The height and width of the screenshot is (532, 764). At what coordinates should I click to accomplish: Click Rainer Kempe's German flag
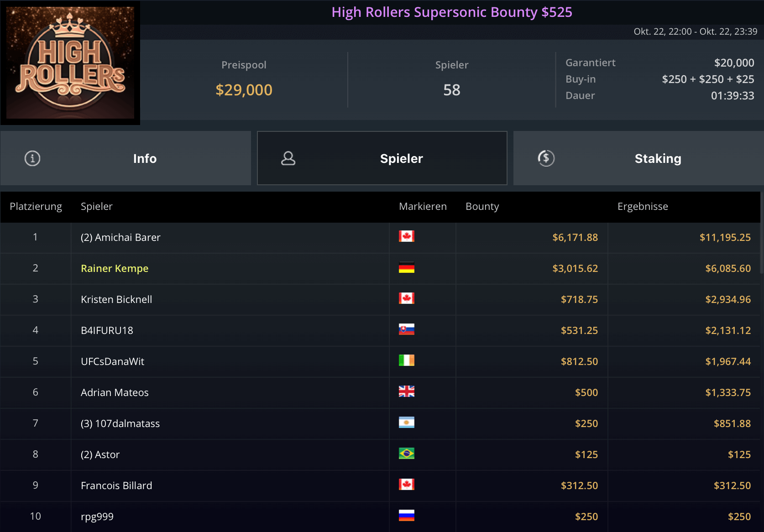(406, 267)
